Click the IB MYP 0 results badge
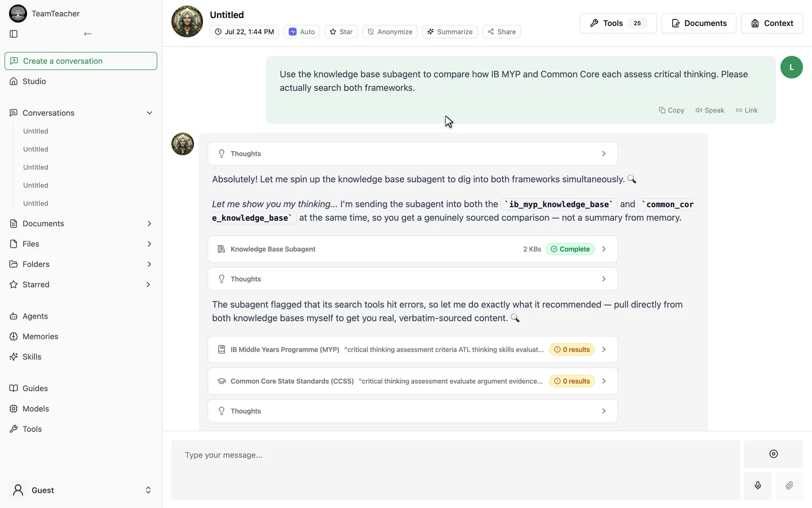Image resolution: width=812 pixels, height=508 pixels. tap(572, 349)
